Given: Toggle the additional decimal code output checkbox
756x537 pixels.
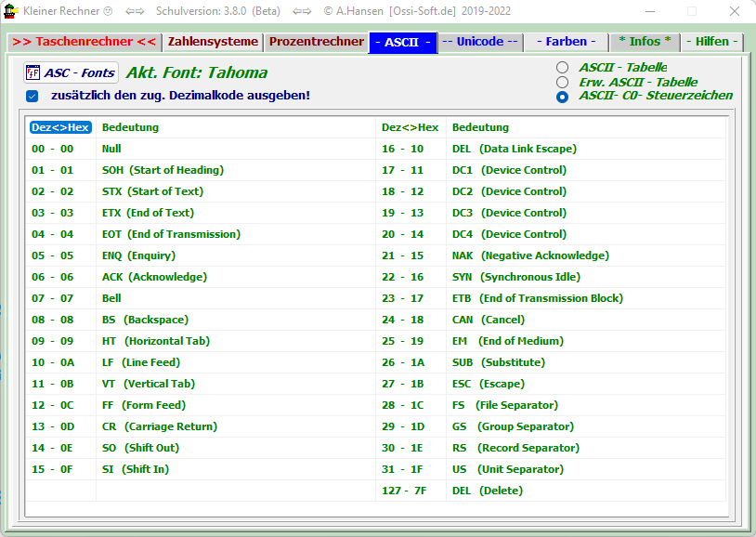Looking at the screenshot, I should (32, 96).
